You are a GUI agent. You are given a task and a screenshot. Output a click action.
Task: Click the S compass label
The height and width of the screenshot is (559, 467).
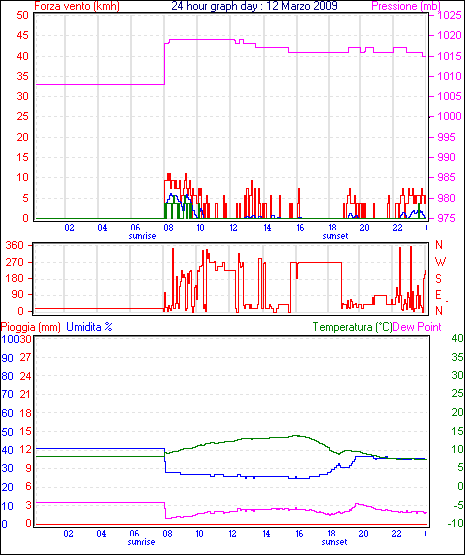(438, 278)
